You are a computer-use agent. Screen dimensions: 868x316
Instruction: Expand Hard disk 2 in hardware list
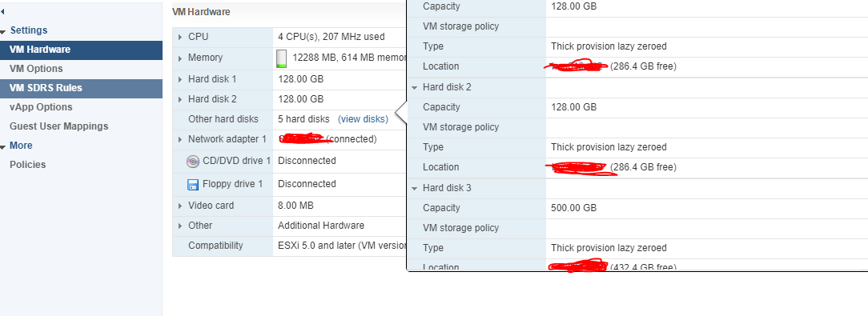180,100
